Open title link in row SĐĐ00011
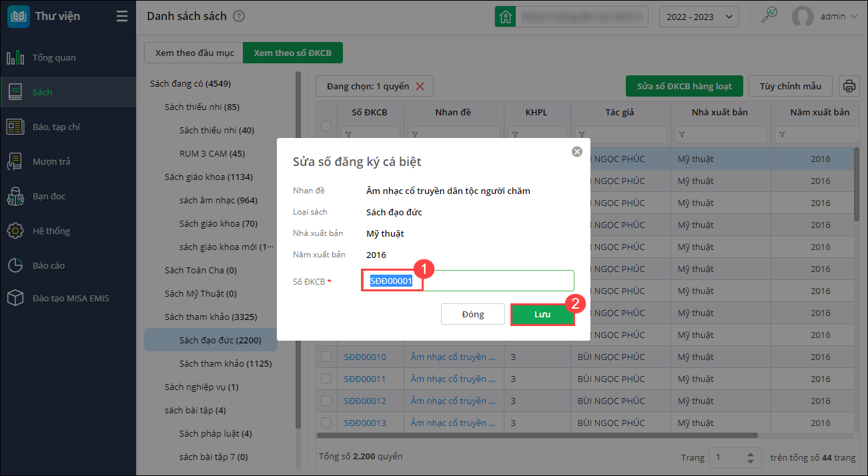 pos(453,379)
